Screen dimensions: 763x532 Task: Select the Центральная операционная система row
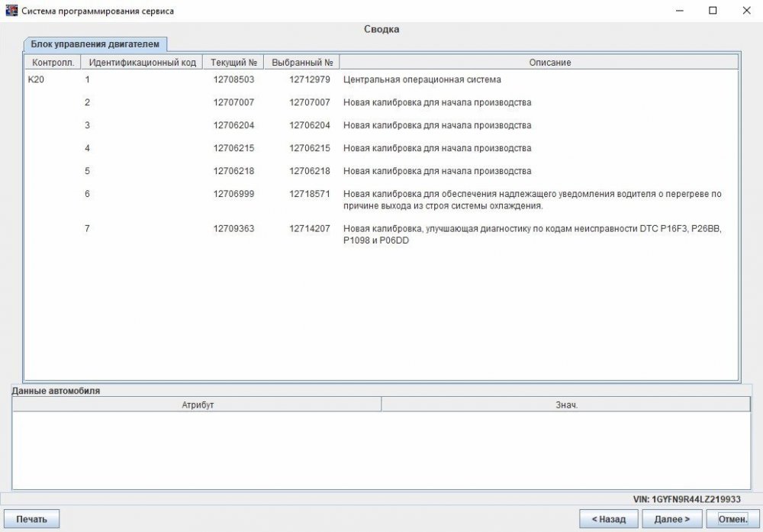422,79
